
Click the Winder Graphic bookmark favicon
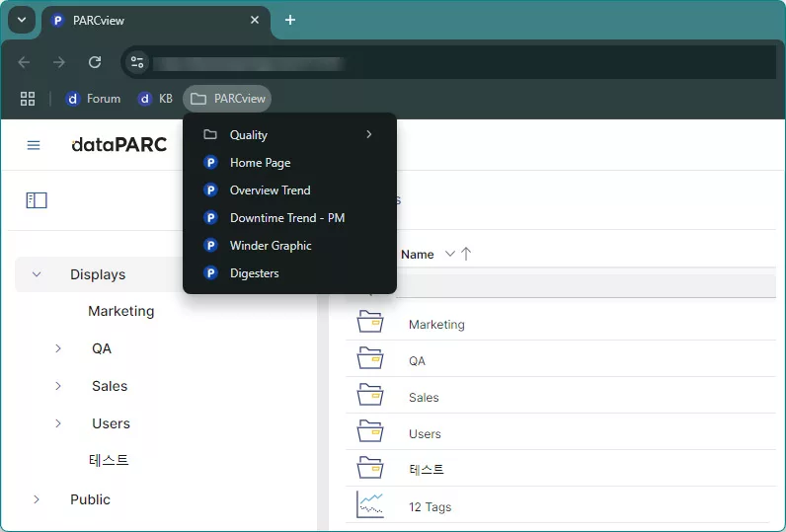click(x=210, y=246)
